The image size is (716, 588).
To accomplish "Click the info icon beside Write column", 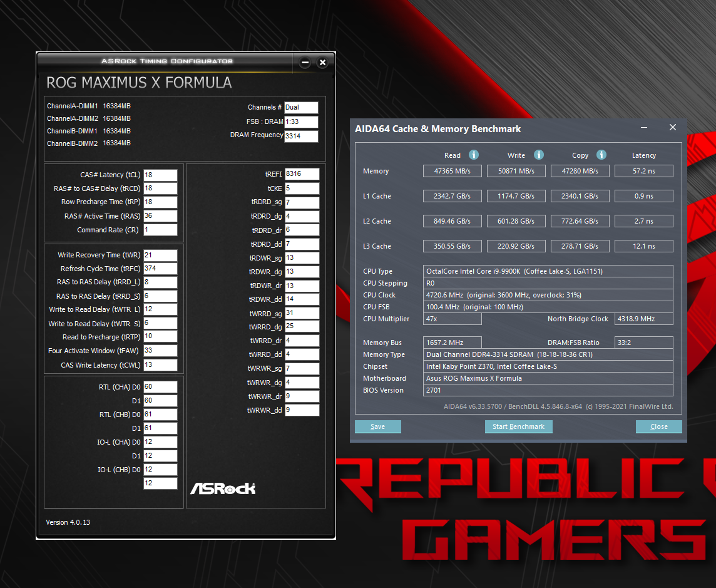I will pyautogui.click(x=539, y=155).
